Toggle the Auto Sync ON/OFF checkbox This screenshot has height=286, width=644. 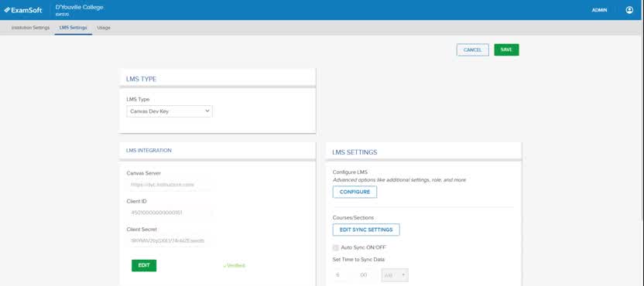pos(336,248)
